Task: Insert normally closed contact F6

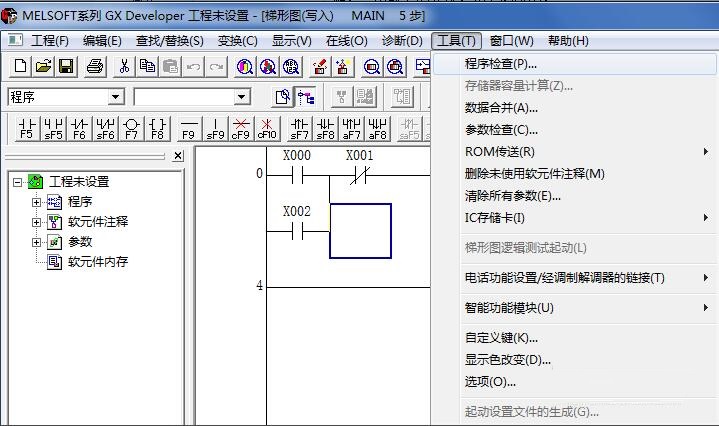Action: 79,129
